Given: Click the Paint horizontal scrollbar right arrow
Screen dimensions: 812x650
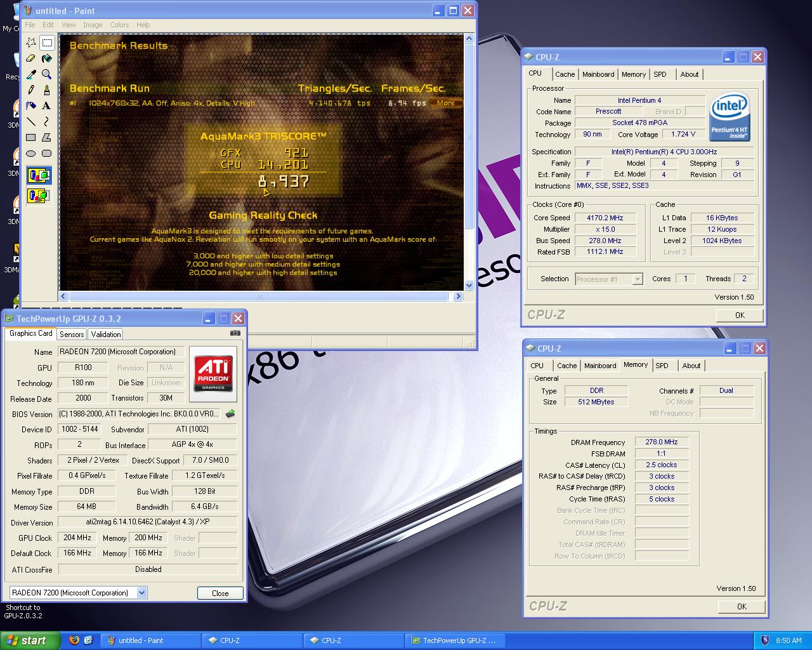Looking at the screenshot, I should (x=459, y=296).
